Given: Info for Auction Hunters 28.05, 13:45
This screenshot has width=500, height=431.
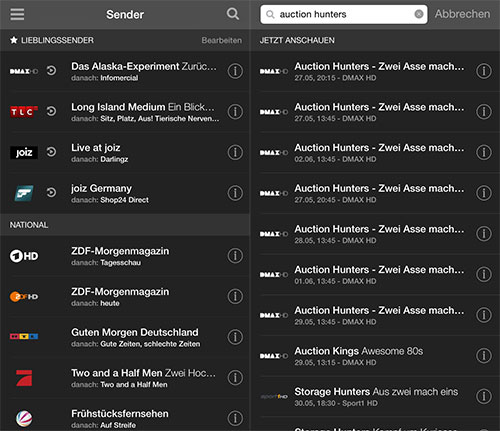Looking at the screenshot, I should 484,234.
